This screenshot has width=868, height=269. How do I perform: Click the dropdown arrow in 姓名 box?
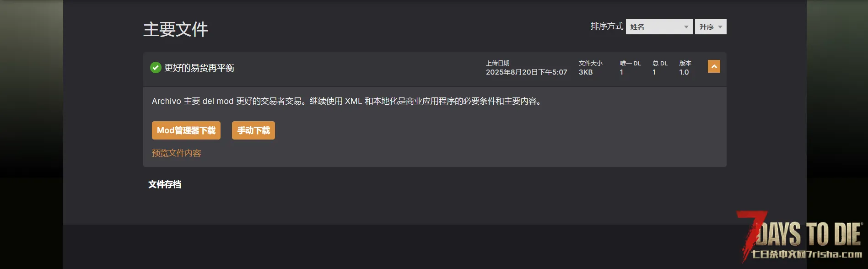686,27
